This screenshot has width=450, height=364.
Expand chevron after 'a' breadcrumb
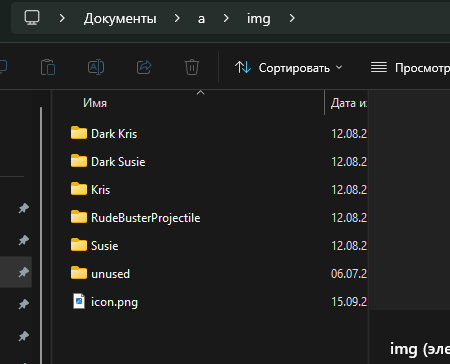(226, 18)
